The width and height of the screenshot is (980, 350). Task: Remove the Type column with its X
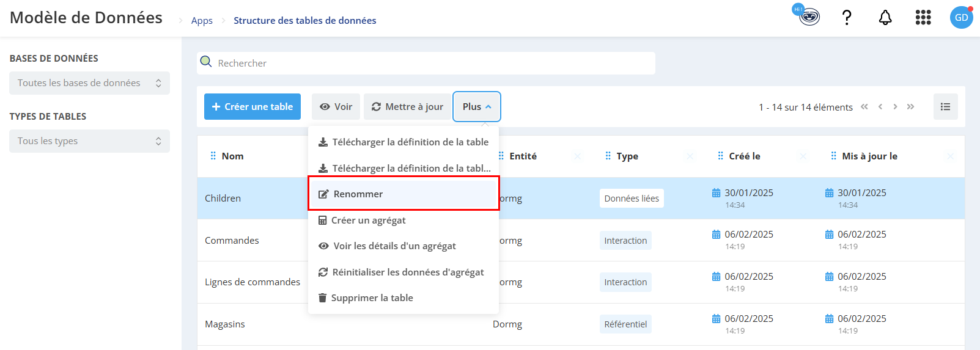point(690,156)
